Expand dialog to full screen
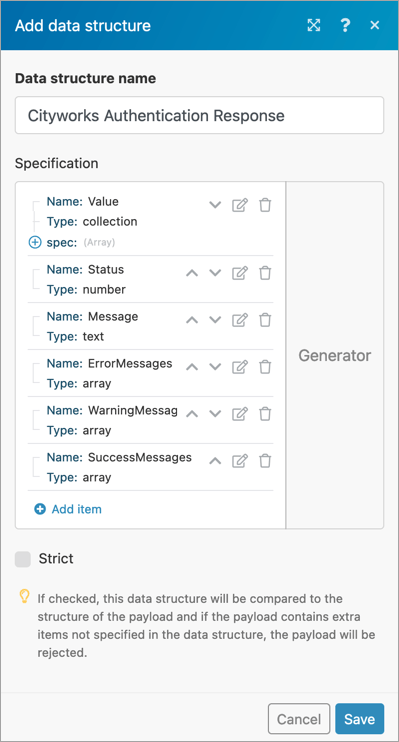 point(313,26)
